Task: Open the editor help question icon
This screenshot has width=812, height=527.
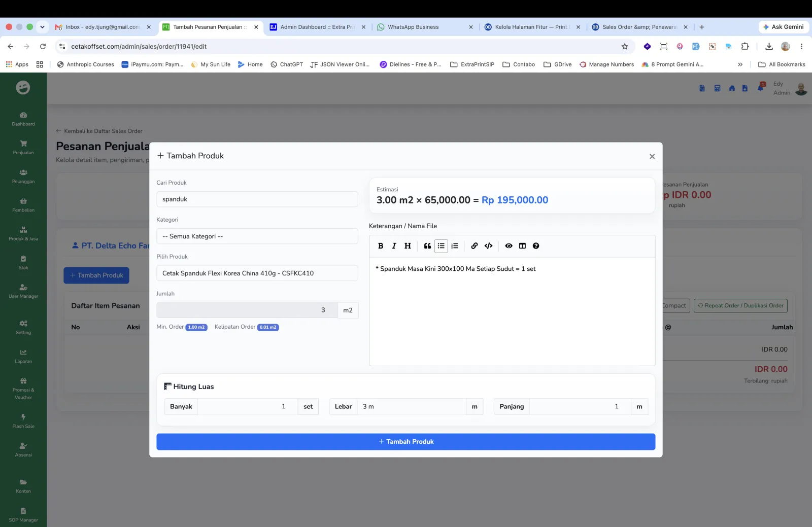Action: [536, 246]
